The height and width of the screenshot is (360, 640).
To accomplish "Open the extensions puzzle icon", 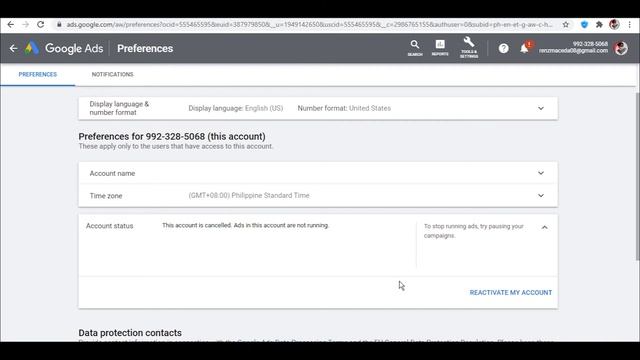I will point(599,24).
